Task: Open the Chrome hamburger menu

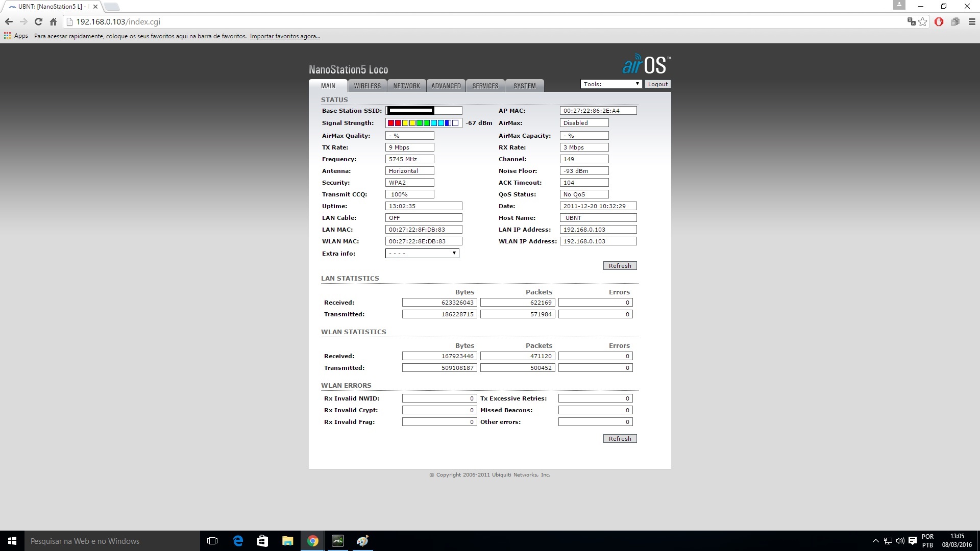Action: point(972,22)
